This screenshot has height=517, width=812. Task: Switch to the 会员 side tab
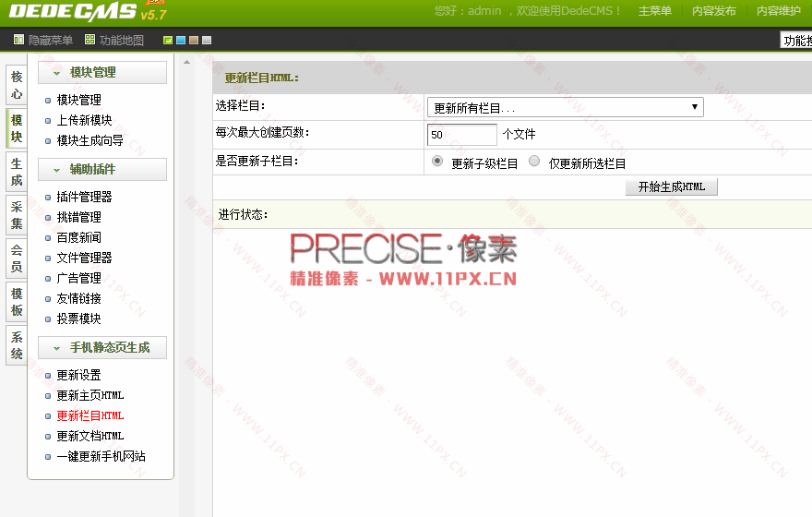[x=17, y=258]
